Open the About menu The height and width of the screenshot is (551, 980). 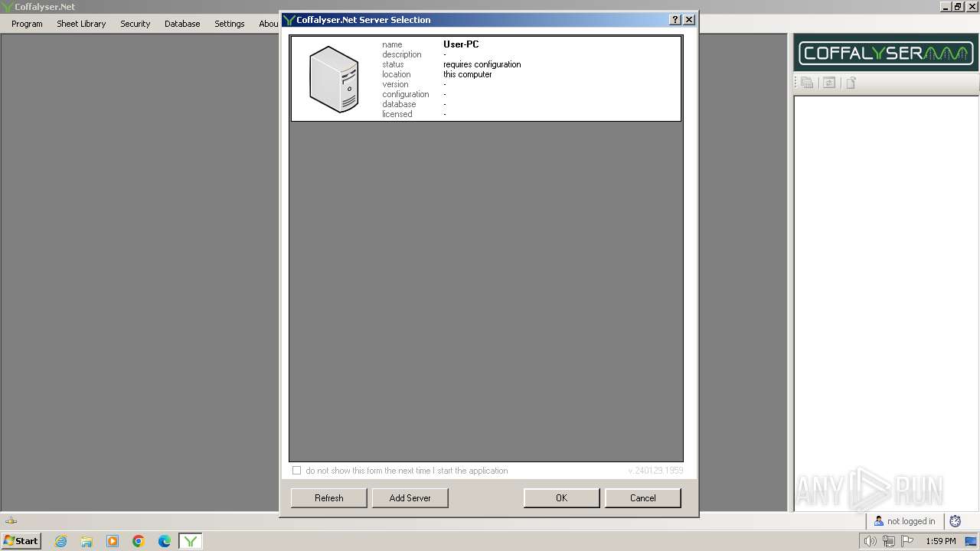tap(268, 24)
